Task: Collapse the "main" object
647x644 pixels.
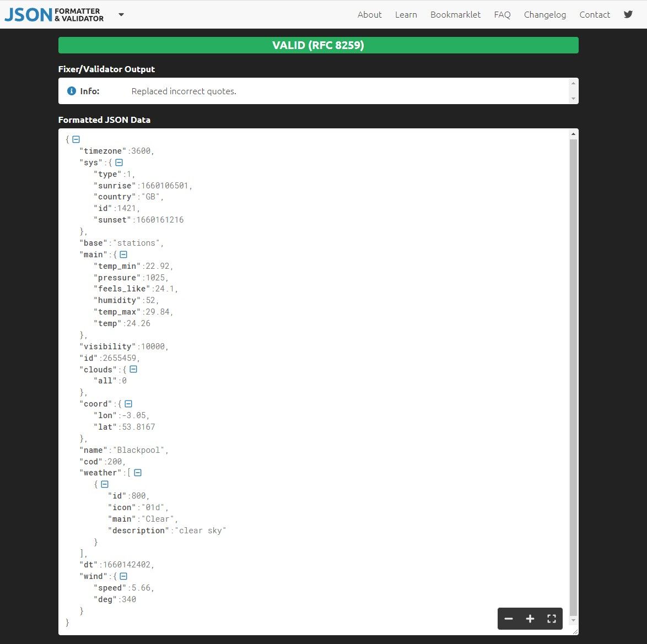Action: 122,254
